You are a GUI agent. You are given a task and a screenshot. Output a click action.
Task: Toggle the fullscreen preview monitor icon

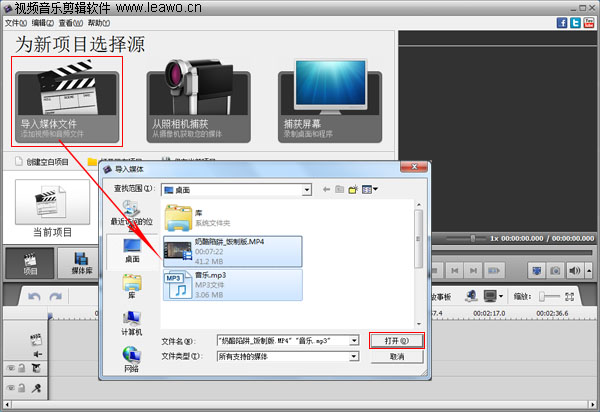tap(537, 270)
